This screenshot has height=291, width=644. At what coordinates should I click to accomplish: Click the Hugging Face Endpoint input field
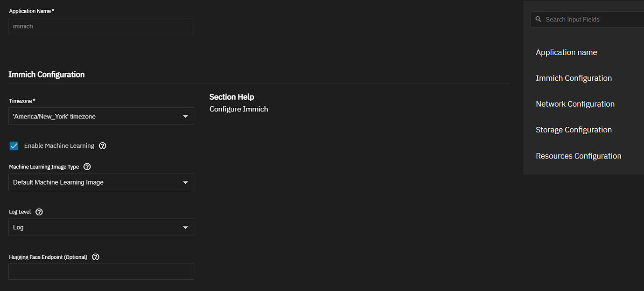pos(101,272)
